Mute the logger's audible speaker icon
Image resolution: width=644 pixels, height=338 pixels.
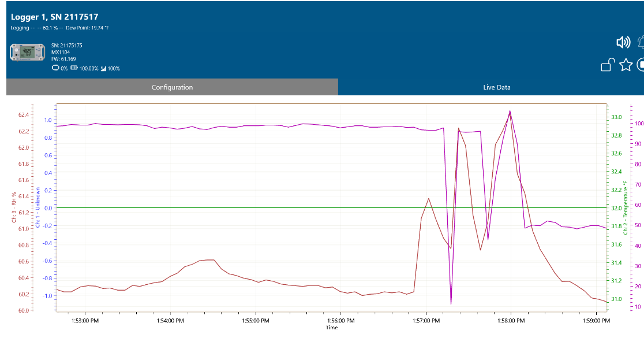tap(623, 42)
